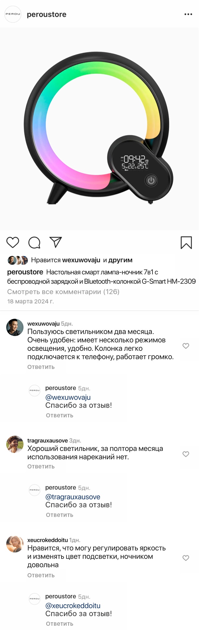Save post with bookmark icon
This screenshot has height=644, width=199.
pos(186,243)
